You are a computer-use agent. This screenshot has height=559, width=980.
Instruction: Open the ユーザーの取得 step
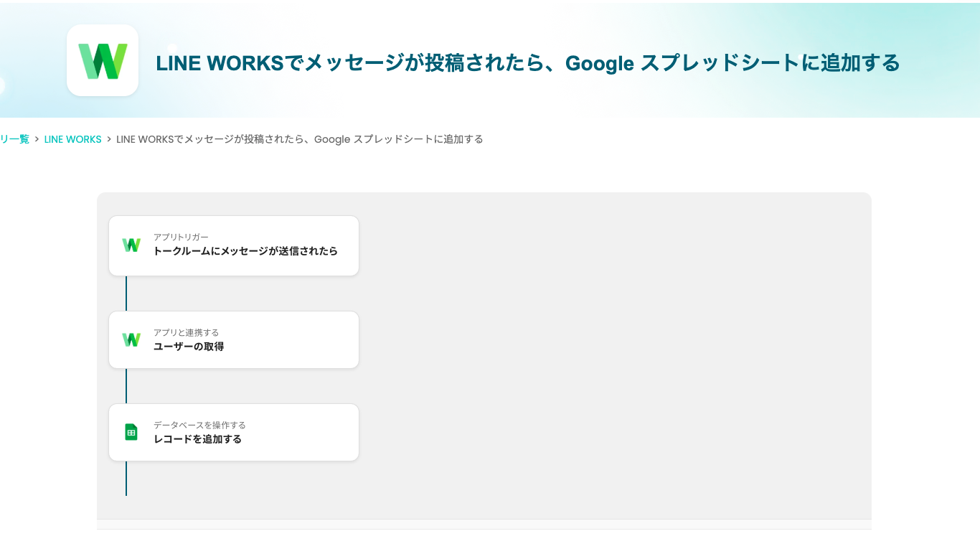234,340
